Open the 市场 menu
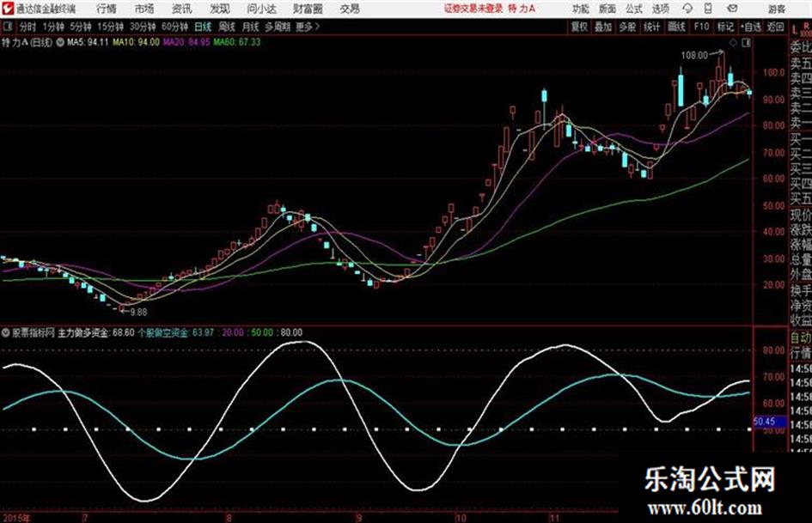The height and width of the screenshot is (523, 812). tap(144, 9)
